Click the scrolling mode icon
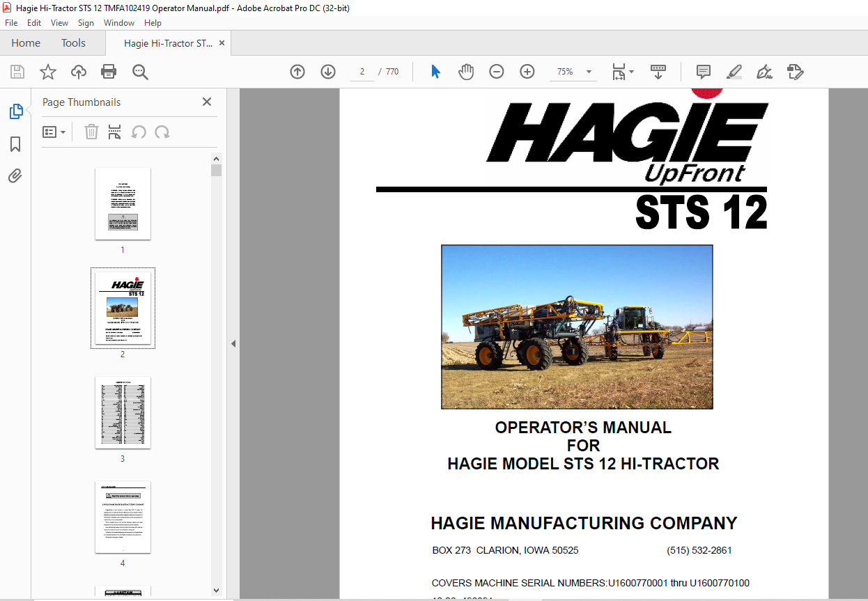Screen dimensions: 868x601 coord(658,72)
